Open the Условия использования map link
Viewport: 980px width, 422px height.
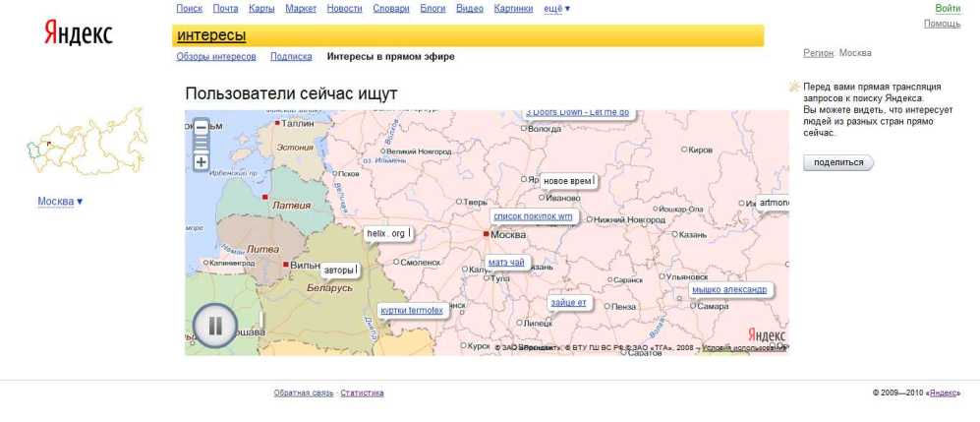[x=744, y=347]
